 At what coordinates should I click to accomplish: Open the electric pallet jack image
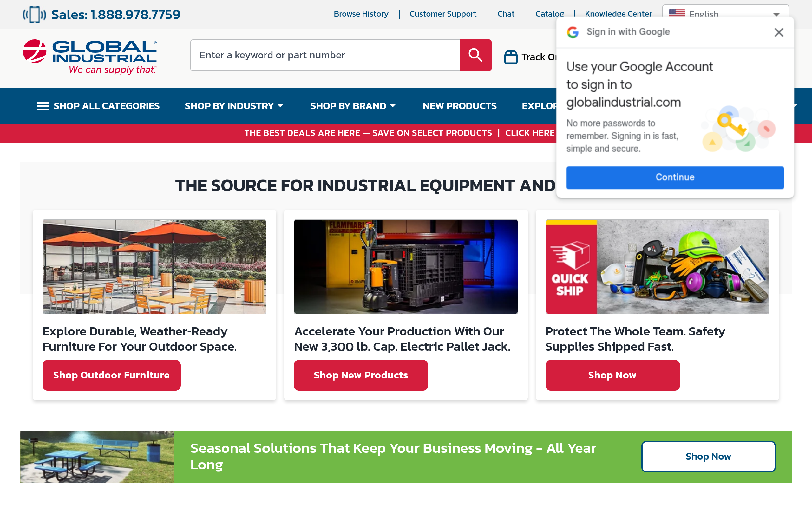(406, 266)
